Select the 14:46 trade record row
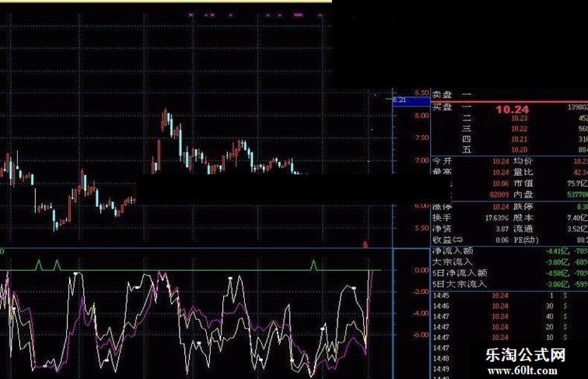Viewport: 588px width, 379px height. click(x=510, y=306)
